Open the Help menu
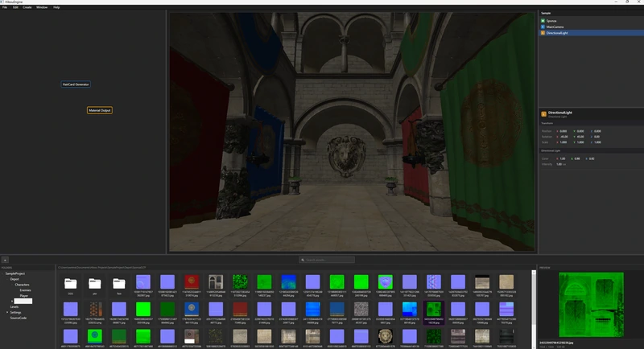644x349 pixels. click(56, 7)
